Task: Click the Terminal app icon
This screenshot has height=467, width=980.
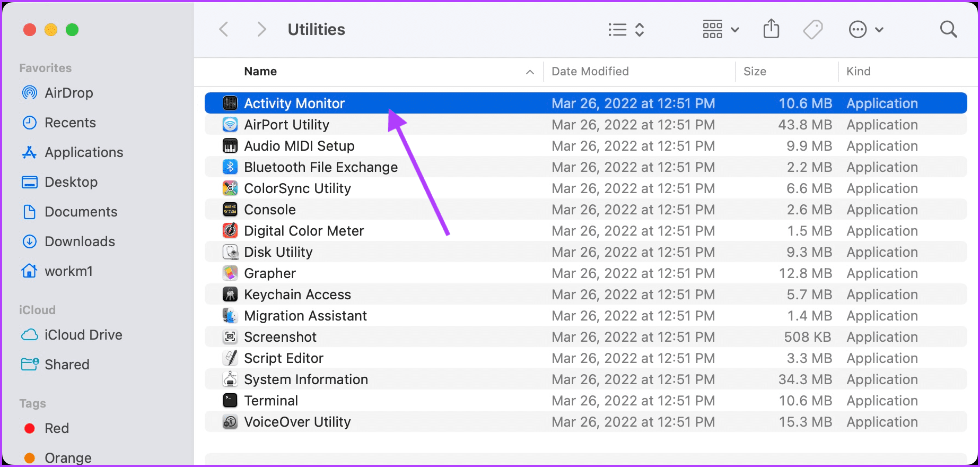Action: pyautogui.click(x=230, y=400)
